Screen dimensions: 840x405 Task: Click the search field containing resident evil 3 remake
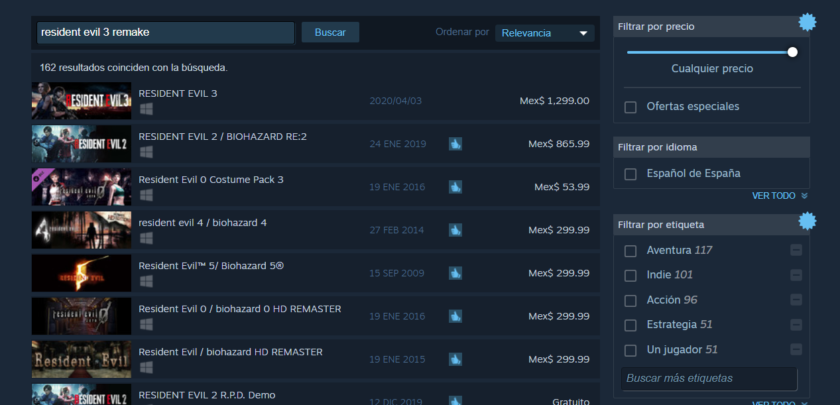point(166,33)
